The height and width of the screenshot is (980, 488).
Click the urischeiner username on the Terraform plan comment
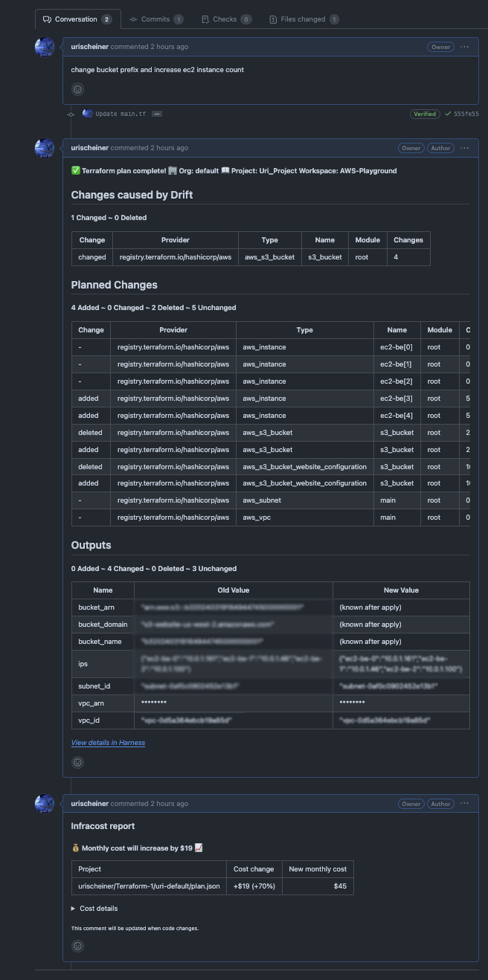(x=89, y=147)
